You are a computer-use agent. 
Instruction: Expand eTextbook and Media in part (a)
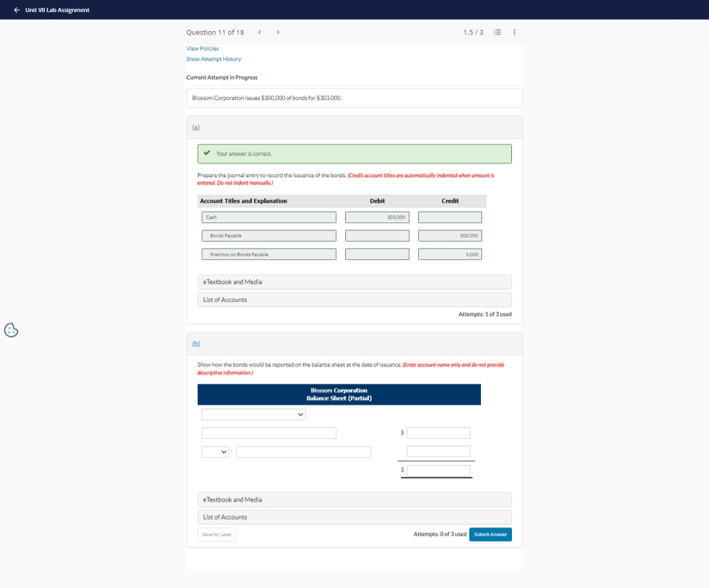point(354,282)
